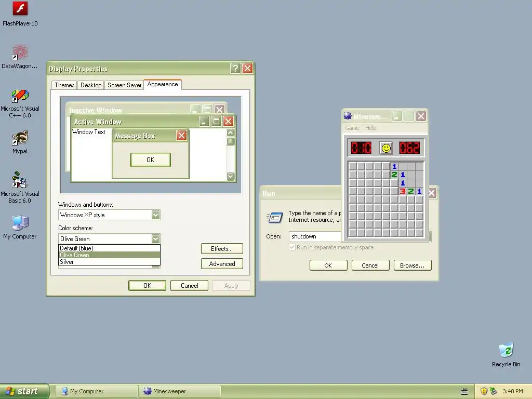Select Microsoft Visual C++ 6.0 desktop icon
532x399 pixels.
[x=20, y=103]
